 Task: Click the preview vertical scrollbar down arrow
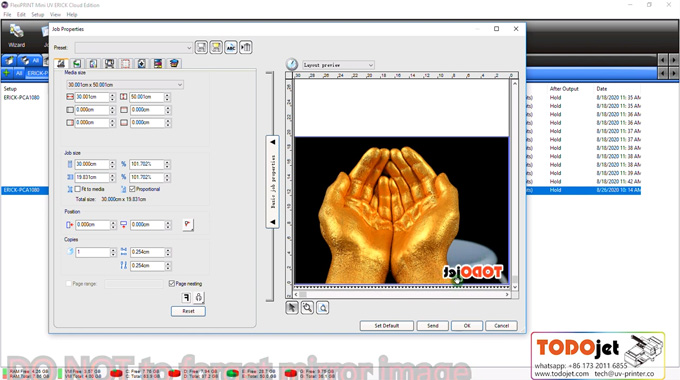point(515,287)
